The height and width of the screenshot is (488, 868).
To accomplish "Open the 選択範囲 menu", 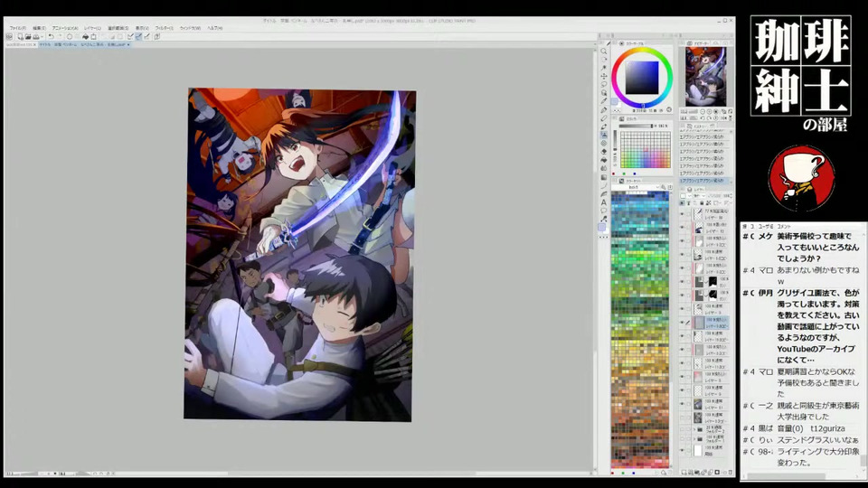I will click(x=118, y=28).
